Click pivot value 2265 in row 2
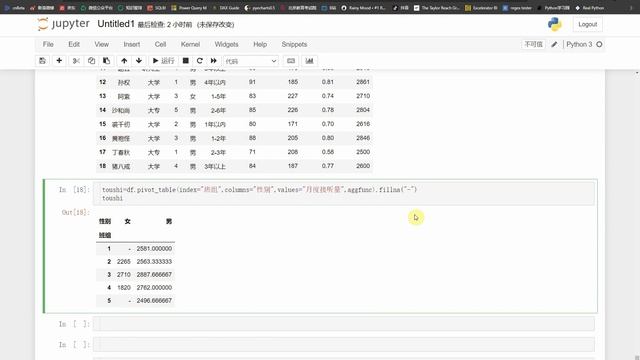The width and height of the screenshot is (640, 360). point(124,262)
